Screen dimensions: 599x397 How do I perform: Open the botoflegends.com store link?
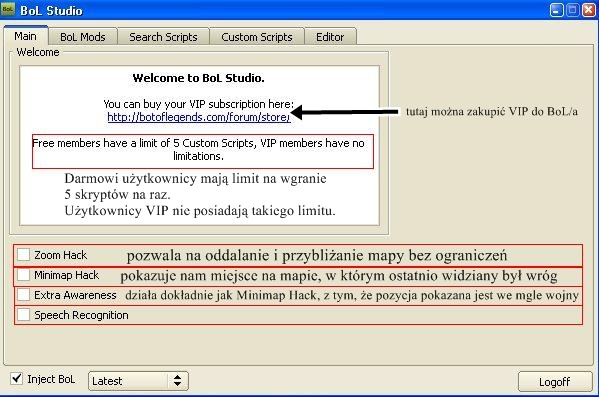coord(199,117)
